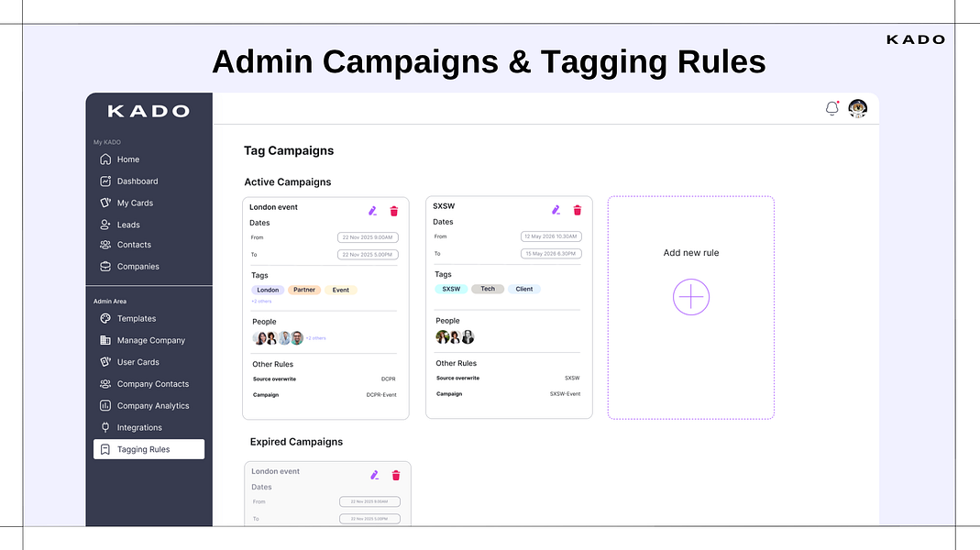Open the Home menu label
980x550 pixels.
tap(128, 159)
